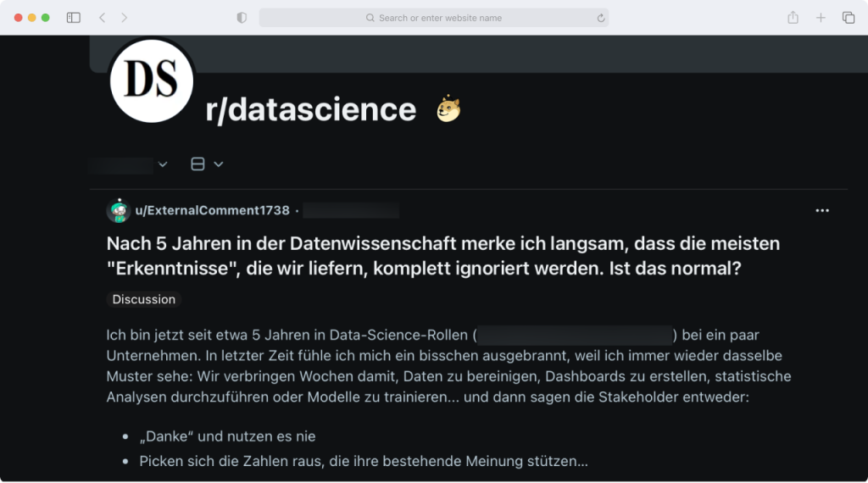Open the r/datascience community title

[310, 109]
